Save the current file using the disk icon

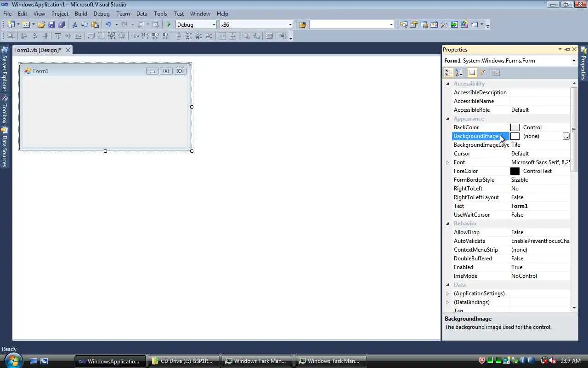pyautogui.click(x=51, y=25)
